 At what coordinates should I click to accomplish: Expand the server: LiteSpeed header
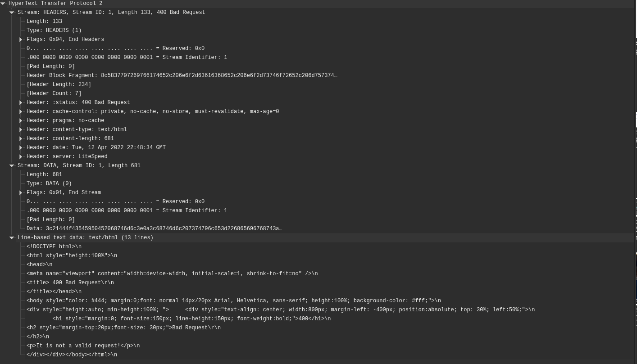tap(21, 156)
